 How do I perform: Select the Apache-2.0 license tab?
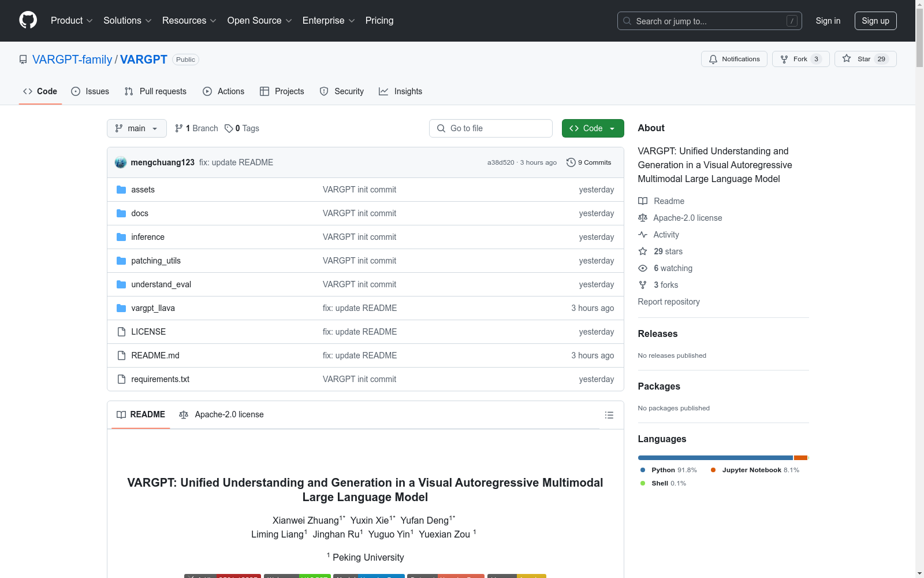point(221,414)
